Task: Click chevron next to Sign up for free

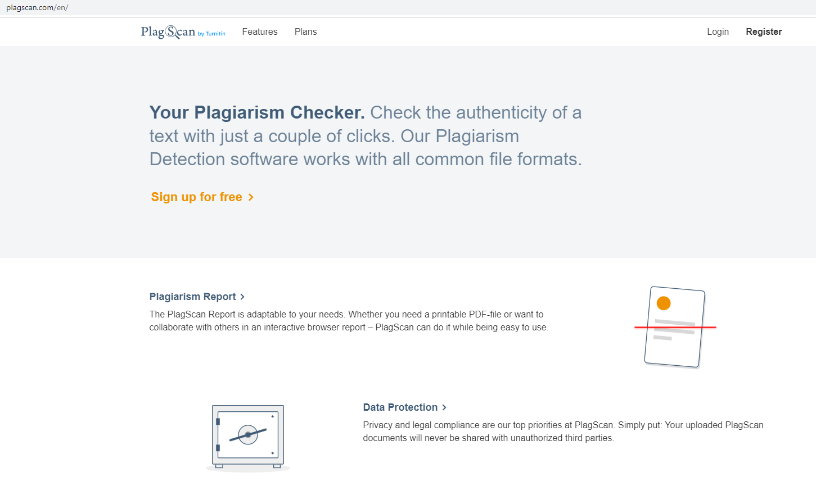Action: 251,197
